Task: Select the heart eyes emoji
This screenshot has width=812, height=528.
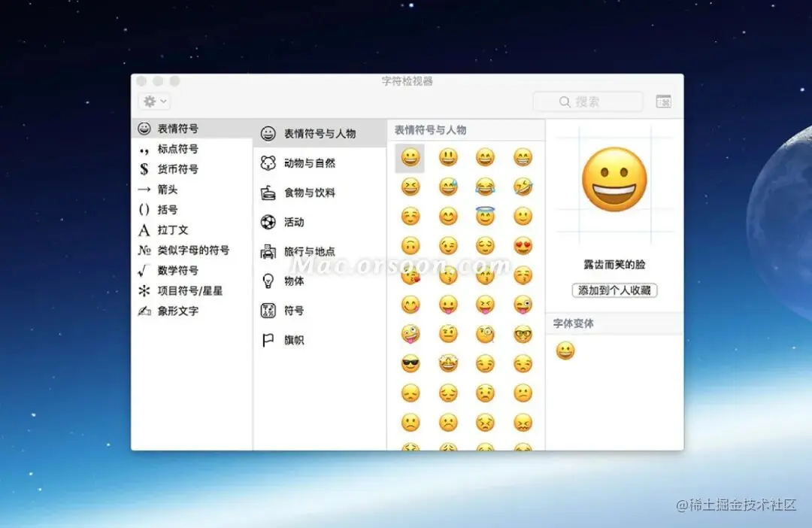Action: 523,246
